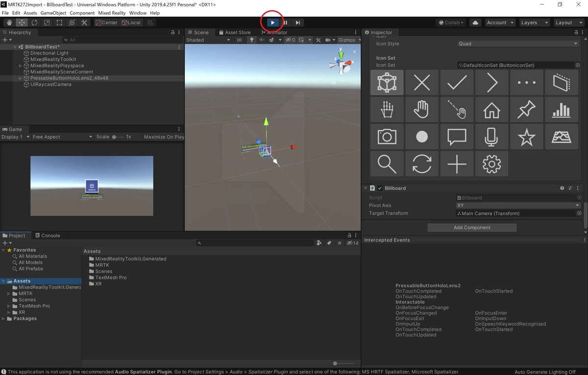The height and width of the screenshot is (375, 588).
Task: Toggle Hierarchy panel lock icon
Action: [x=172, y=32]
